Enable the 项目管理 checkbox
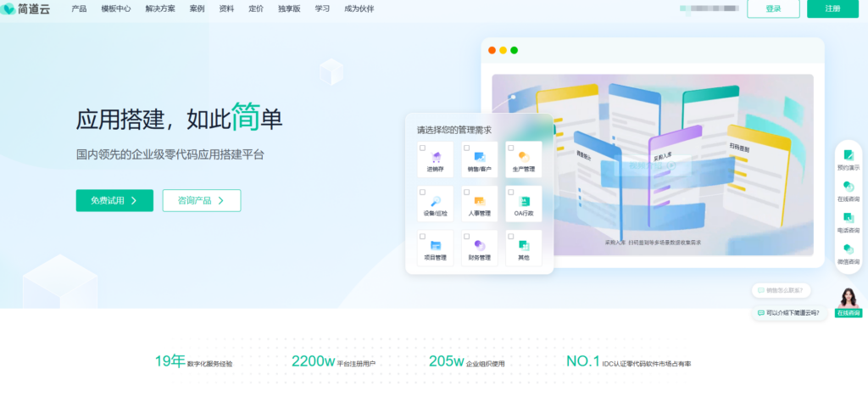The width and height of the screenshot is (868, 397). (x=422, y=237)
